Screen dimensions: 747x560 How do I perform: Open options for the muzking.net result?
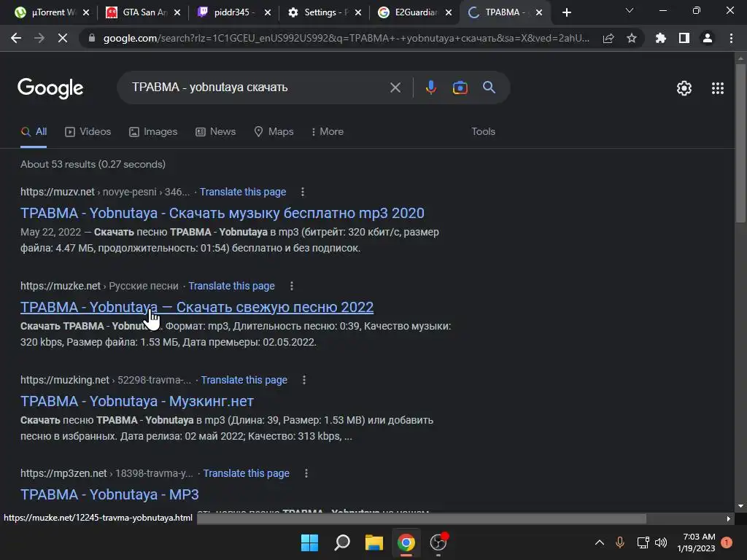[304, 380]
